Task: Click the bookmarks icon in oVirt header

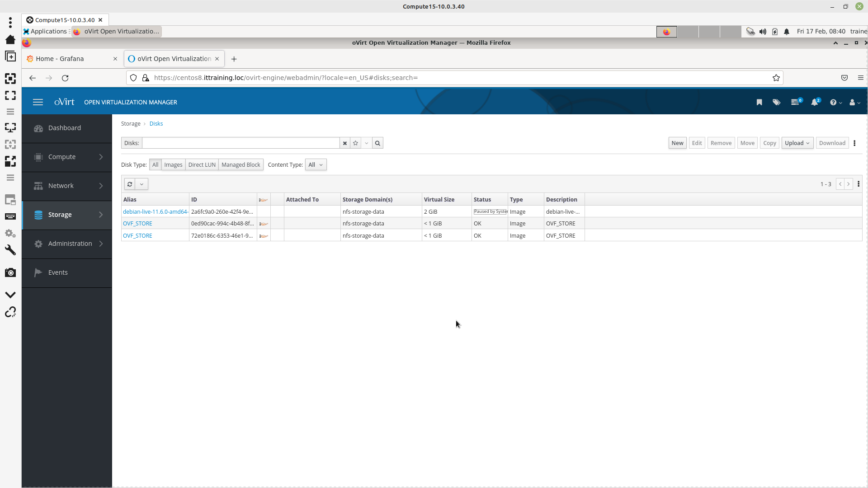Action: [x=759, y=103]
